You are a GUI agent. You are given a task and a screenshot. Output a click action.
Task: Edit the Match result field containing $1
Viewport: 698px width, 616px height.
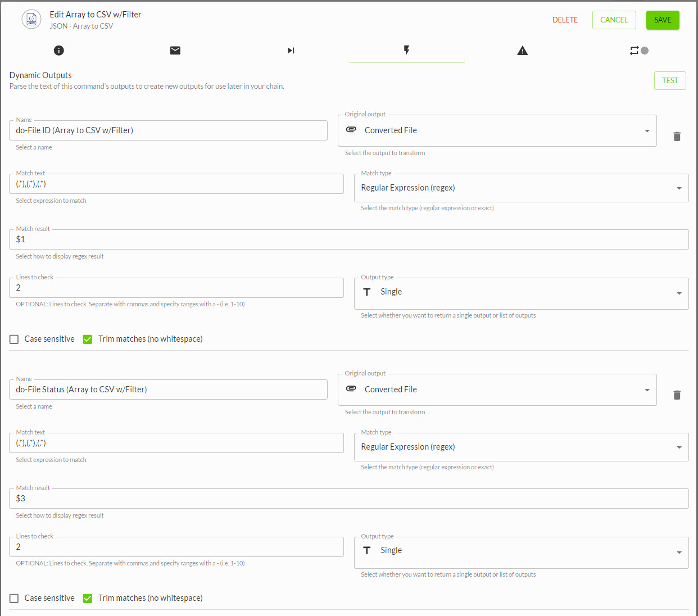(x=348, y=239)
